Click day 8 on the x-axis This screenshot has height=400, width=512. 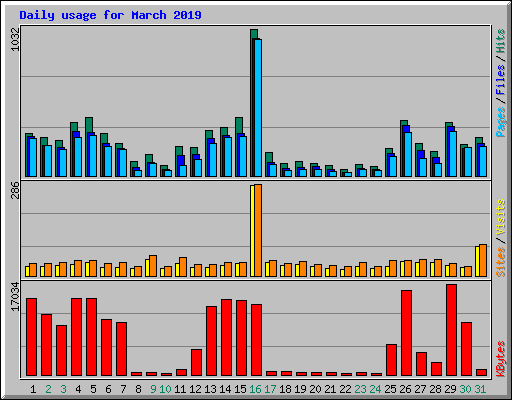(x=138, y=389)
